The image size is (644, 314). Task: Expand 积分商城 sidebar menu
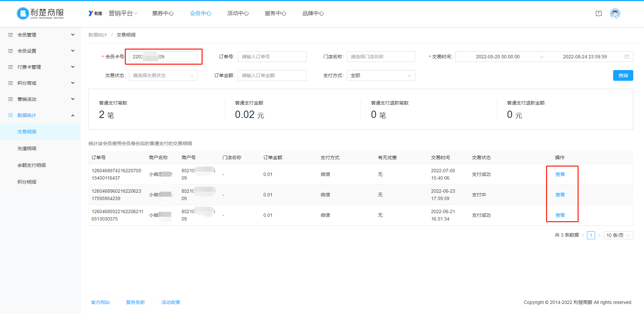click(x=73, y=83)
